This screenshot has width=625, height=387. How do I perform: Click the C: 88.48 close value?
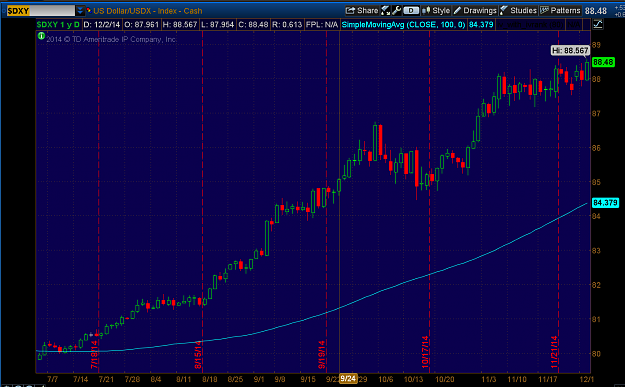254,25
